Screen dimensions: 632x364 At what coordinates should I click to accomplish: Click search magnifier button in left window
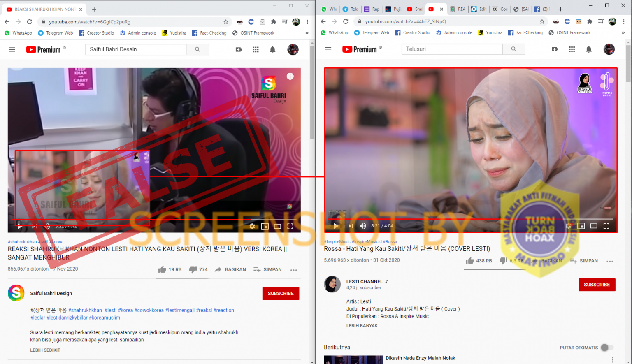pos(197,49)
